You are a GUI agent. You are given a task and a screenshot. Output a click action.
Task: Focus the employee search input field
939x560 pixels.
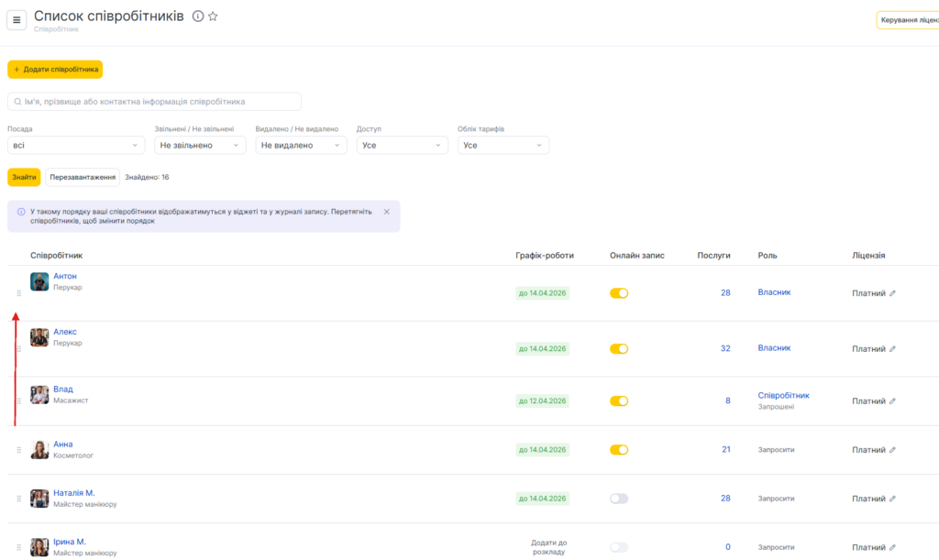pyautogui.click(x=154, y=102)
